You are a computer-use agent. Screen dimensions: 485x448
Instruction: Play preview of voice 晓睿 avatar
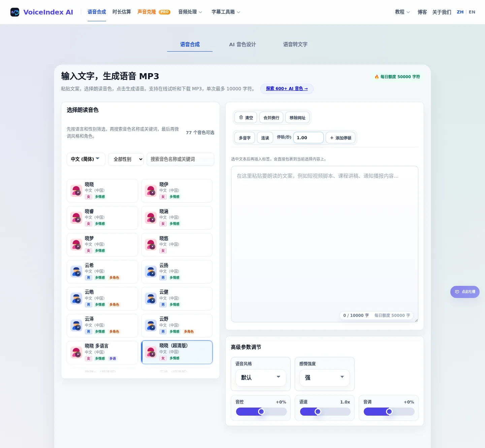76,218
